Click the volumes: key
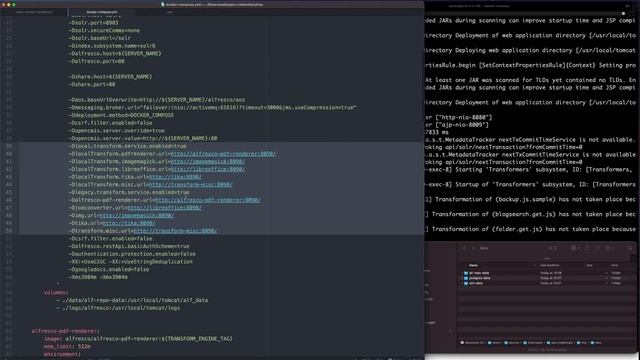 [x=56, y=293]
